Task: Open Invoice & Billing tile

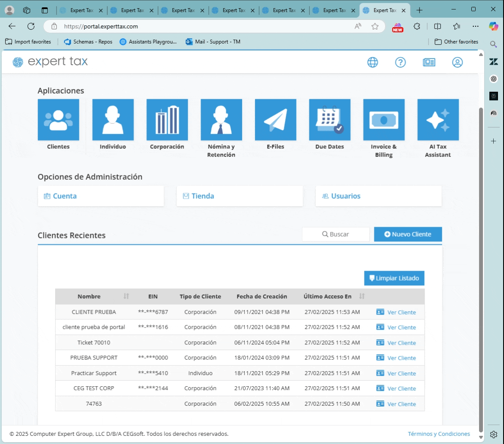Action: click(384, 120)
